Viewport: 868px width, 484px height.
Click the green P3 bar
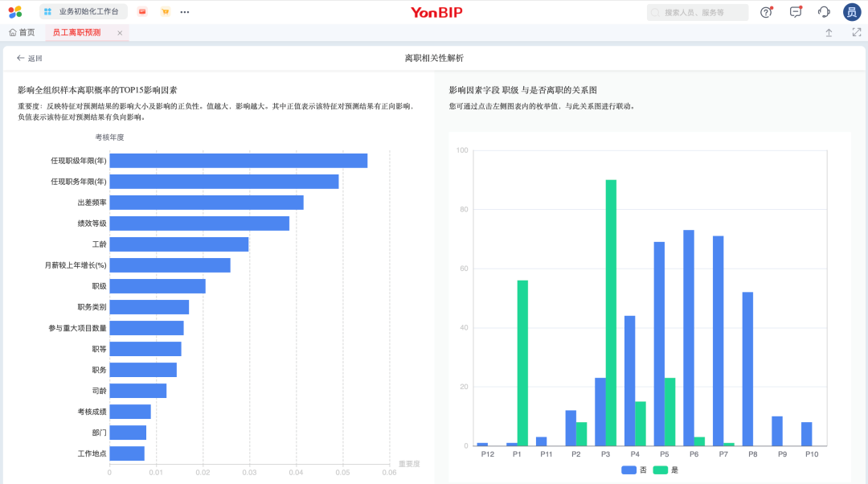[611, 313]
